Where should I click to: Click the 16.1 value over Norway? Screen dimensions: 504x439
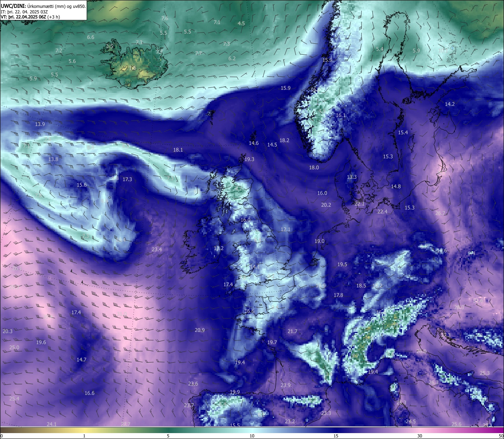341,115
